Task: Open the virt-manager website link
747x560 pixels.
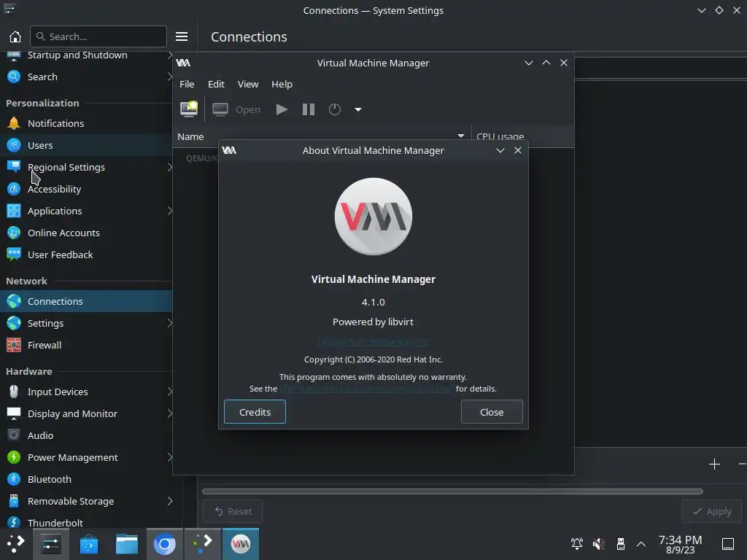Action: pos(373,341)
